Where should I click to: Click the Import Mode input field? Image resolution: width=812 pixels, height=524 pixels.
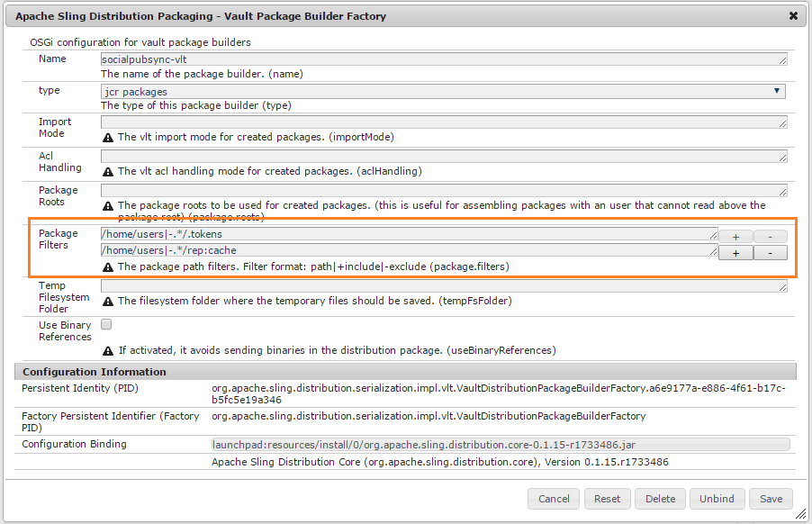pyautogui.click(x=444, y=122)
